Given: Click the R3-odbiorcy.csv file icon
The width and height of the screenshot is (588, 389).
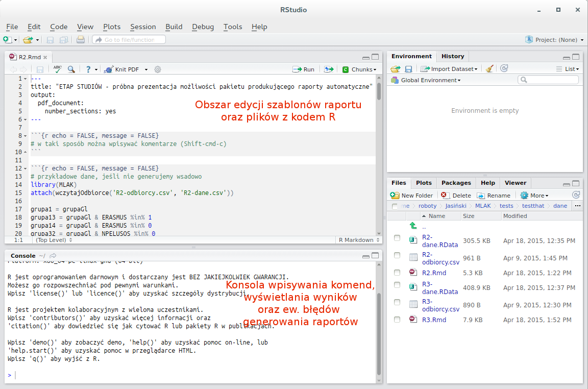Looking at the screenshot, I should [413, 304].
